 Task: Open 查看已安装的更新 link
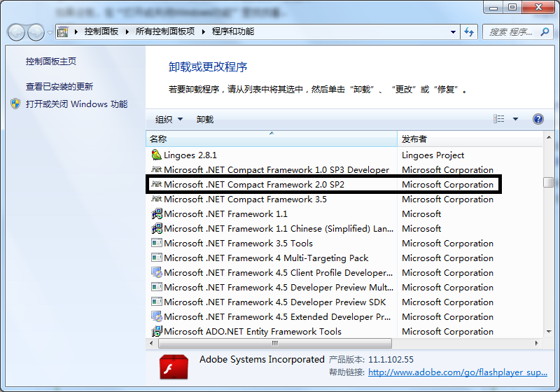[59, 86]
